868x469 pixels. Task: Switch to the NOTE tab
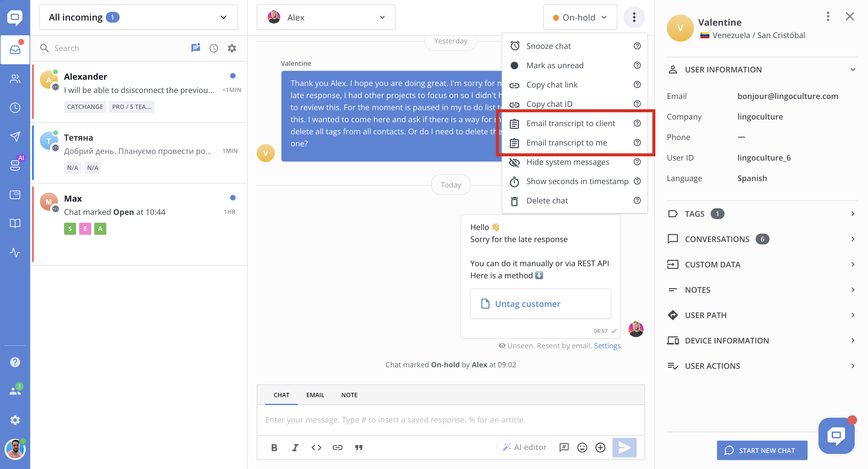point(349,395)
